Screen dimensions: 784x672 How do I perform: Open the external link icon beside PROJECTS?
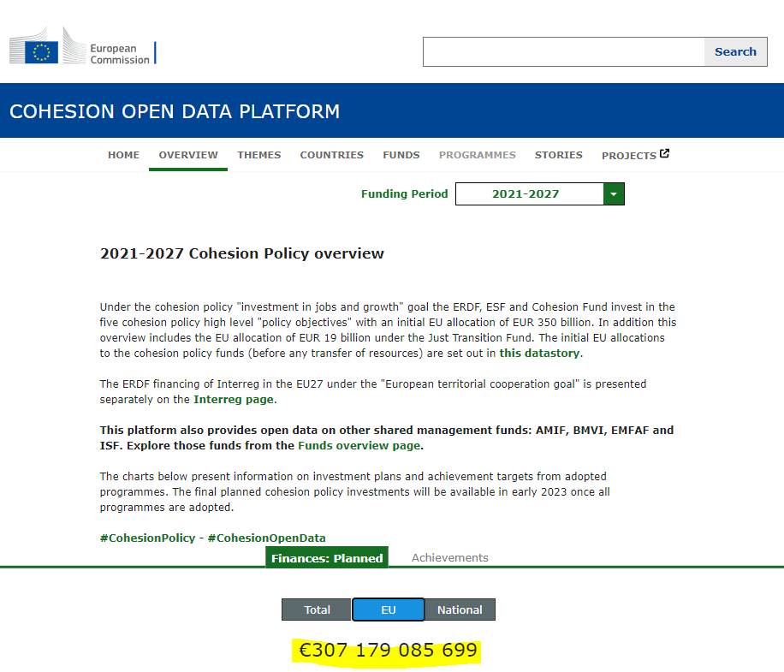tap(664, 153)
